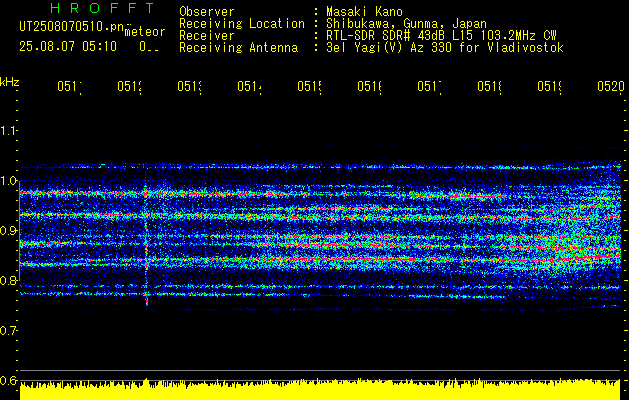This screenshot has width=629, height=400.
Task: Click the name Masaki Kano
Action: (x=364, y=12)
